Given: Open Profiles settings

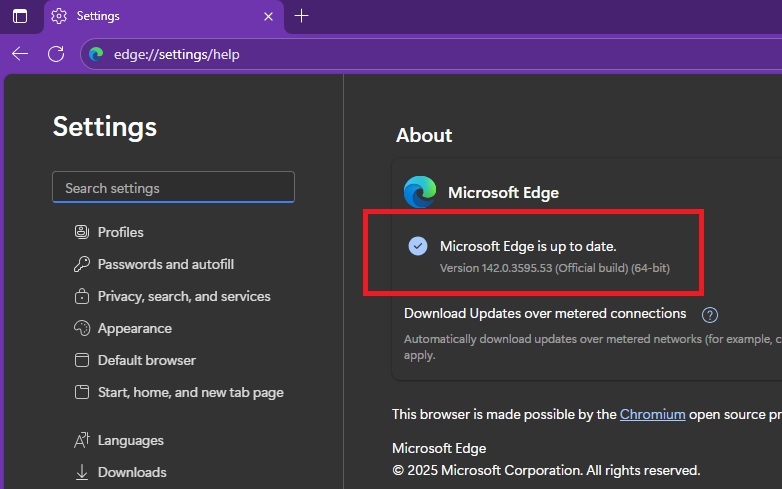Looking at the screenshot, I should pyautogui.click(x=120, y=232).
